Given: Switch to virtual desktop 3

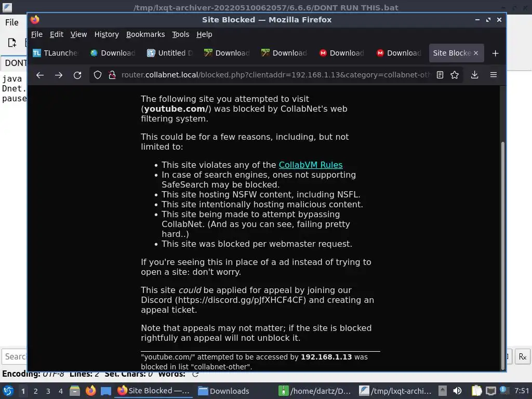Looking at the screenshot, I should click(x=48, y=391).
